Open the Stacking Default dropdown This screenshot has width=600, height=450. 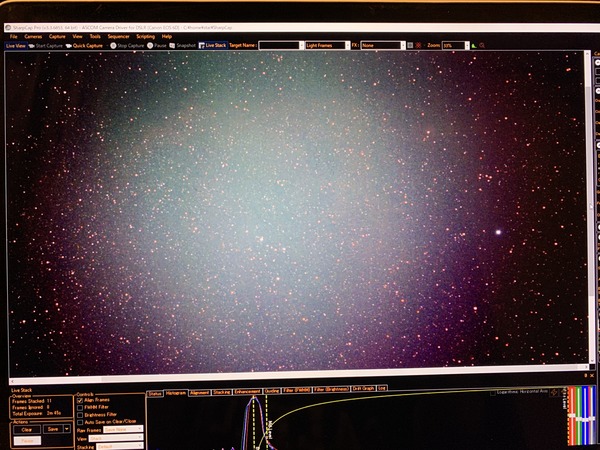pyautogui.click(x=120, y=446)
